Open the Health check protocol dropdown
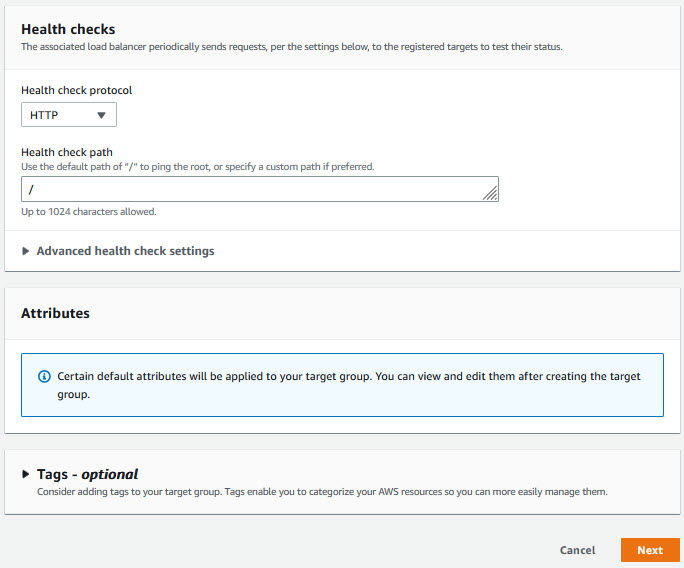684x568 pixels. pos(68,115)
